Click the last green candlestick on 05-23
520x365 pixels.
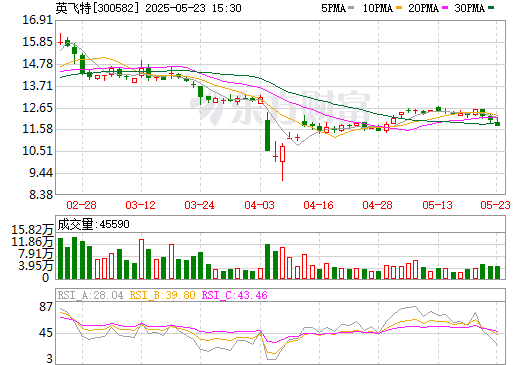[497, 122]
